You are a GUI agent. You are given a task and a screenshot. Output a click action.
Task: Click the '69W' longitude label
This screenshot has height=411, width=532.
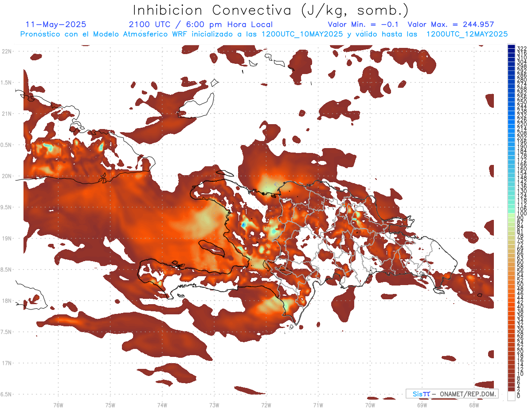[x=422, y=404]
